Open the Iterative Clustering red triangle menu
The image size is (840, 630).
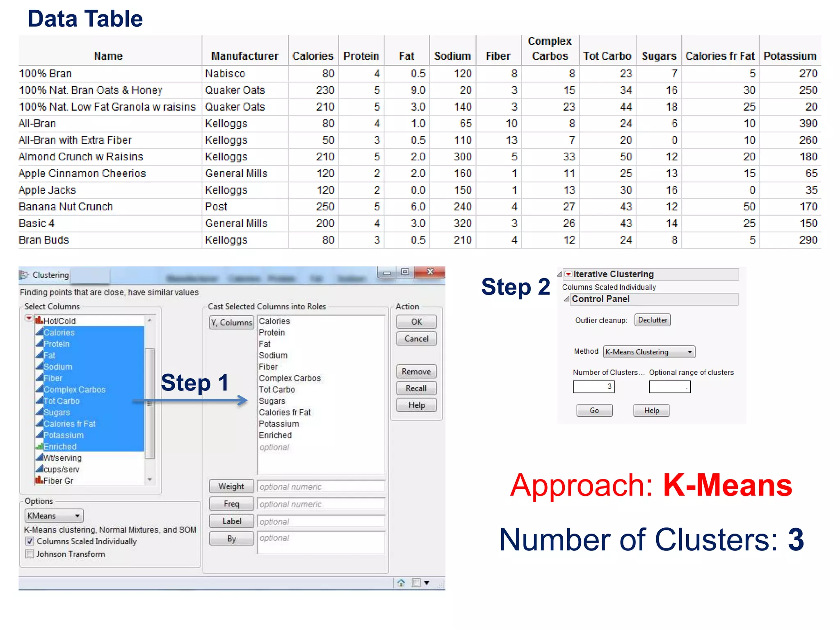(x=568, y=274)
